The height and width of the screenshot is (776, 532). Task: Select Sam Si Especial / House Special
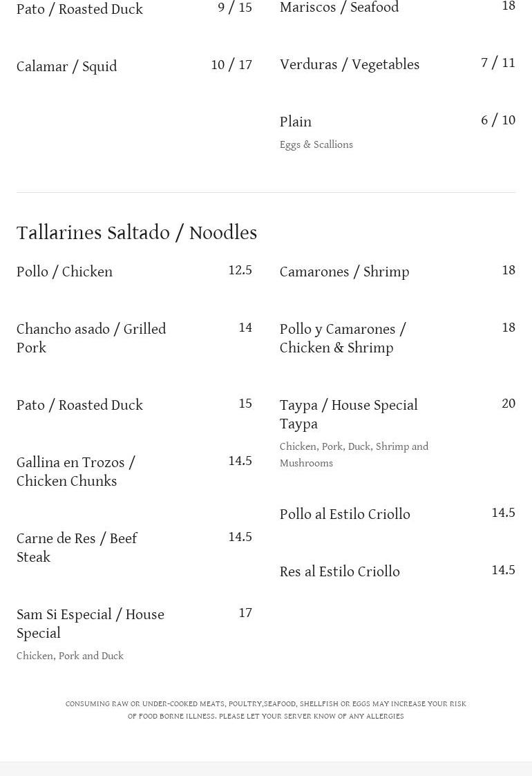pos(91,623)
